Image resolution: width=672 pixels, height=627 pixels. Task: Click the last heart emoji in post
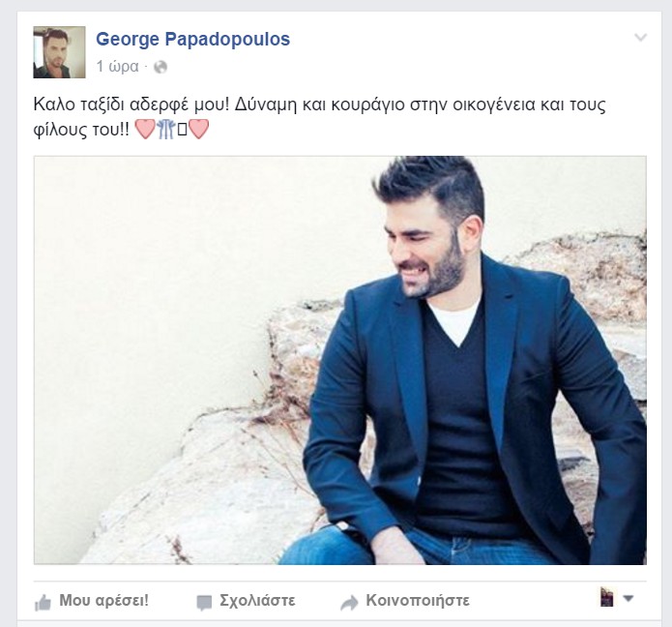(x=199, y=129)
